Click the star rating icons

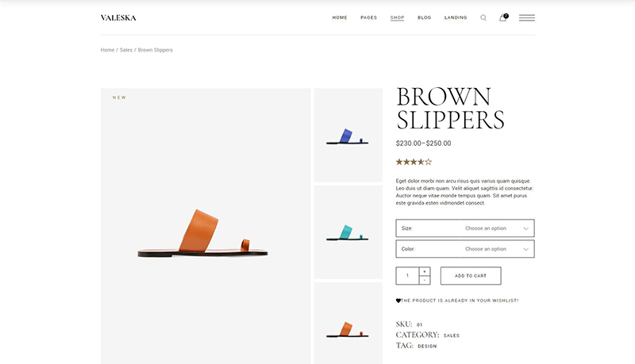(x=414, y=162)
